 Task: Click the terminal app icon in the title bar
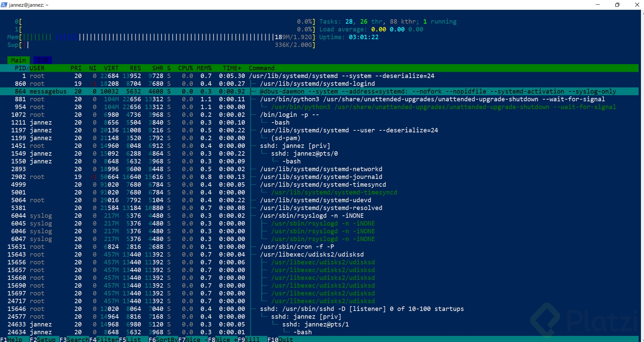4,5
